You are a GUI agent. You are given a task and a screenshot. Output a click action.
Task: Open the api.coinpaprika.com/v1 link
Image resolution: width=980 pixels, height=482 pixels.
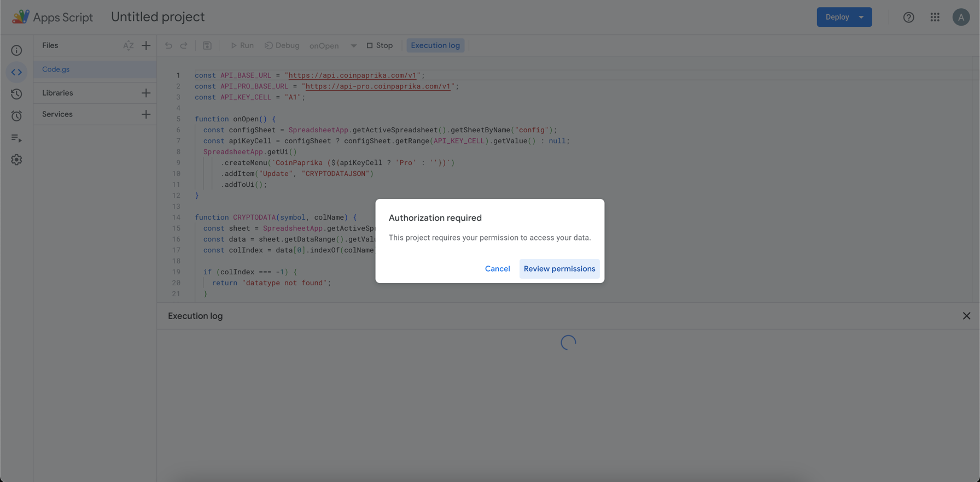[x=352, y=75]
